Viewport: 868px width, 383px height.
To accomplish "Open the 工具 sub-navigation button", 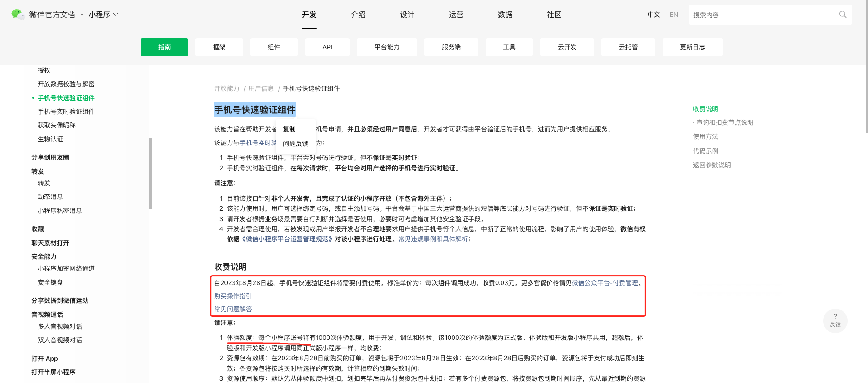I will click(509, 47).
